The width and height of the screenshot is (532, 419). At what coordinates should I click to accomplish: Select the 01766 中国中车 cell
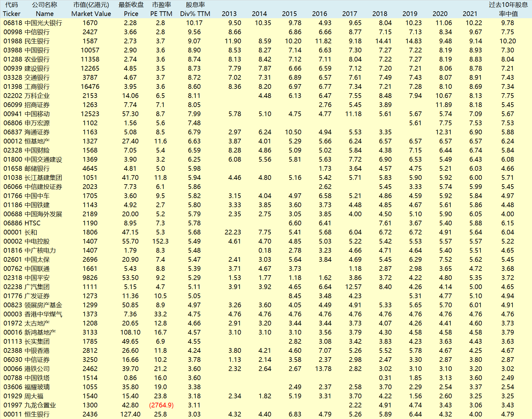(x=26, y=196)
